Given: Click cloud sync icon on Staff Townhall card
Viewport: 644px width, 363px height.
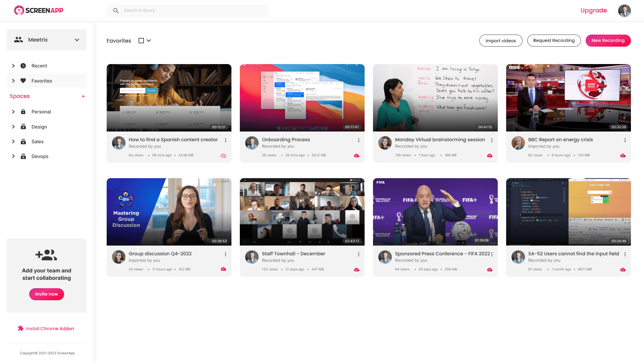Looking at the screenshot, I should (x=357, y=270).
